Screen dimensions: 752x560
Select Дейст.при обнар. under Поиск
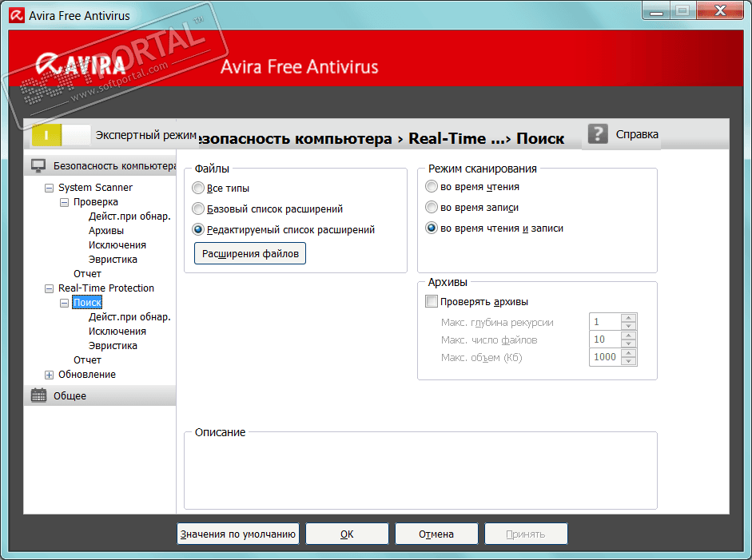[129, 317]
